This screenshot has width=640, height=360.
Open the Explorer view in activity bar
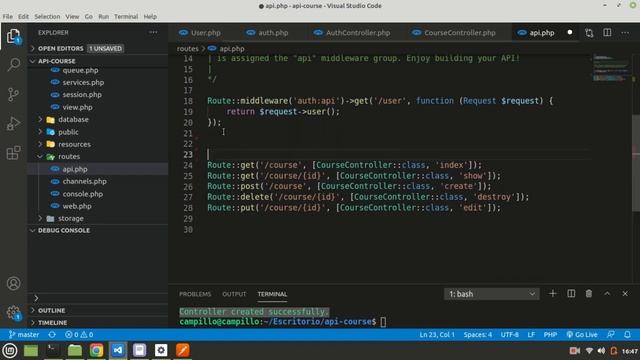[13, 36]
